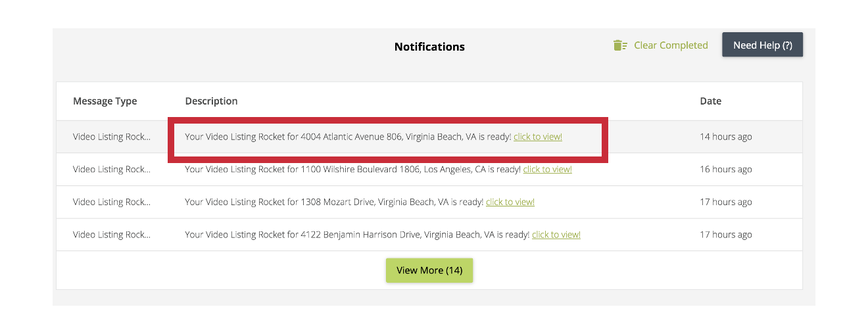Click the 14 hours ago date cell

(x=726, y=137)
